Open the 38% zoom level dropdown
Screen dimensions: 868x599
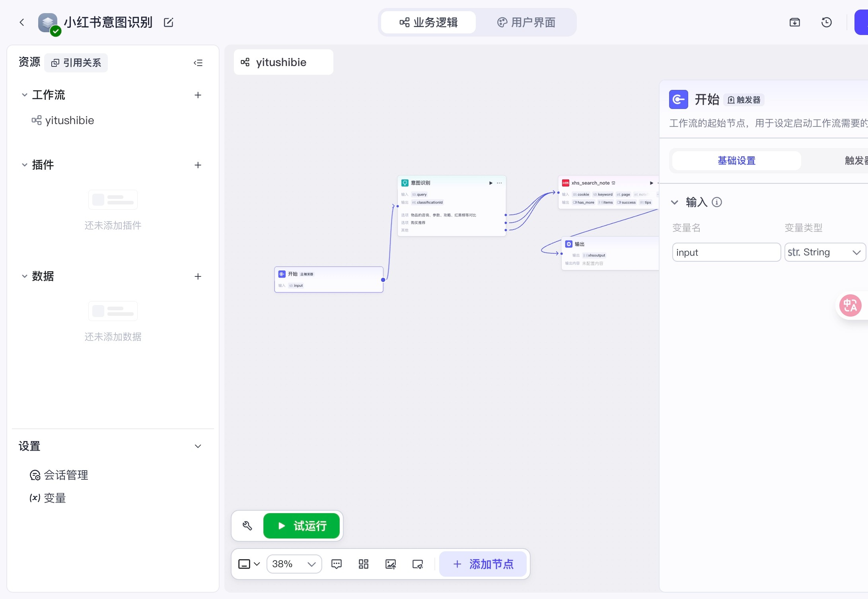(x=294, y=564)
